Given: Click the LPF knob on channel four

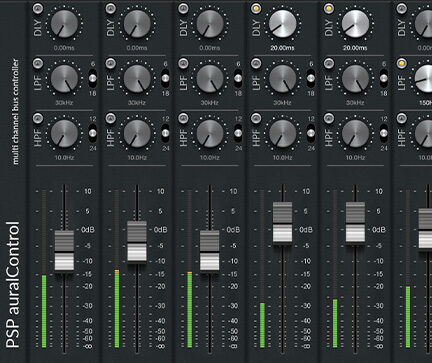Looking at the screenshot, I should coord(282,78).
